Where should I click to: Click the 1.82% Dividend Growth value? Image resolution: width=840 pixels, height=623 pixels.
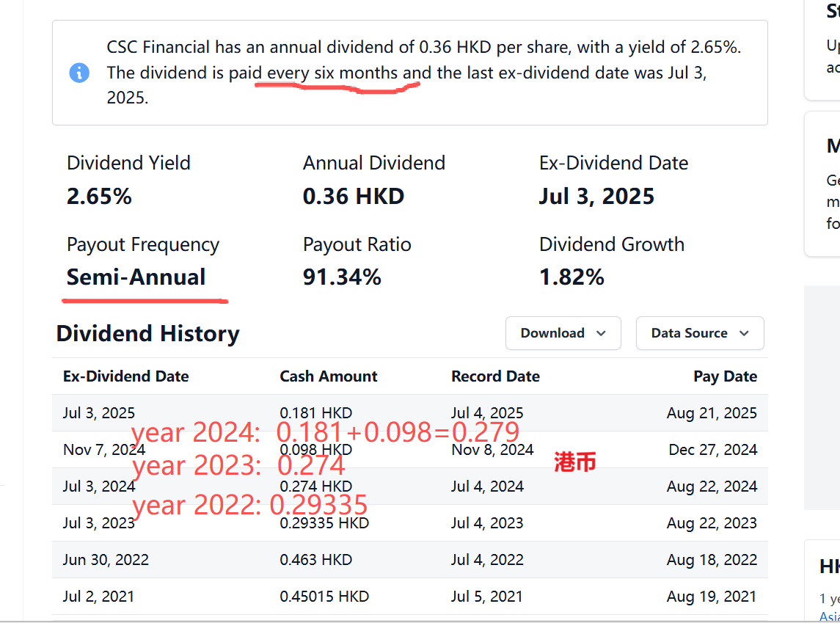coord(571,277)
